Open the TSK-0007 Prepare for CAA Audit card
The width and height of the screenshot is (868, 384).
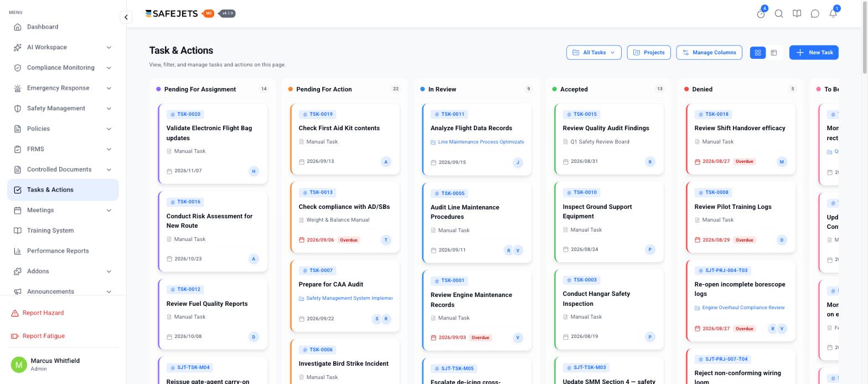345,296
